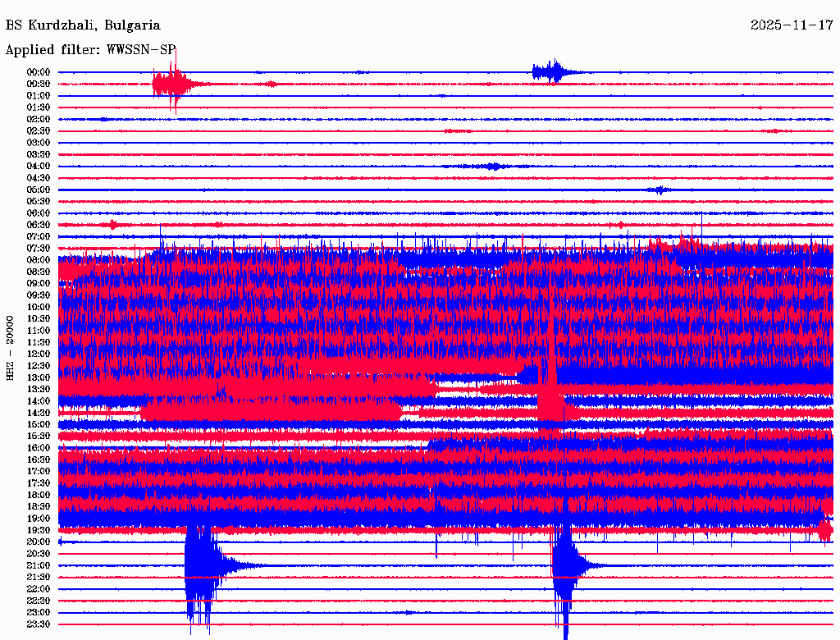Select the 21:00 time label
The width and height of the screenshot is (840, 640).
tap(39, 566)
